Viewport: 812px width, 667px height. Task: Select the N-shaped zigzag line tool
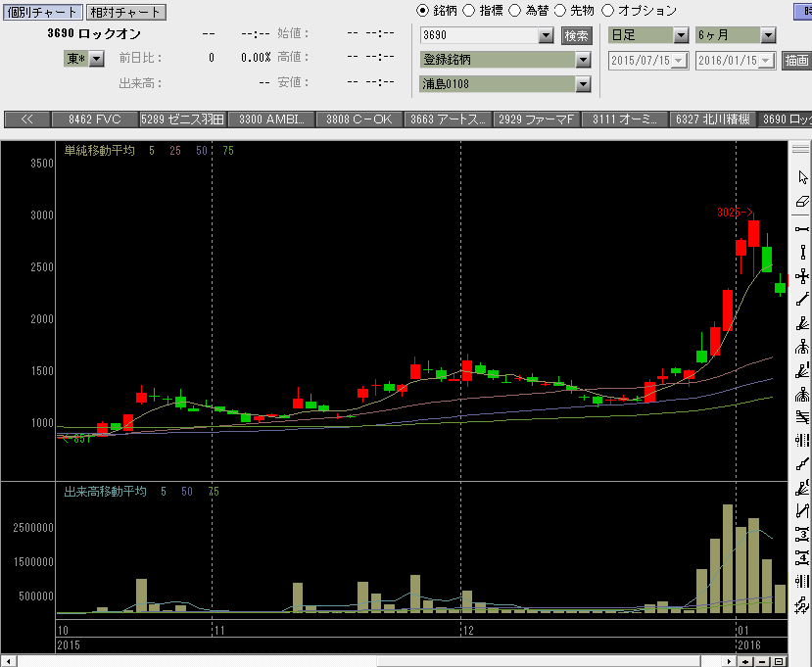click(802, 511)
